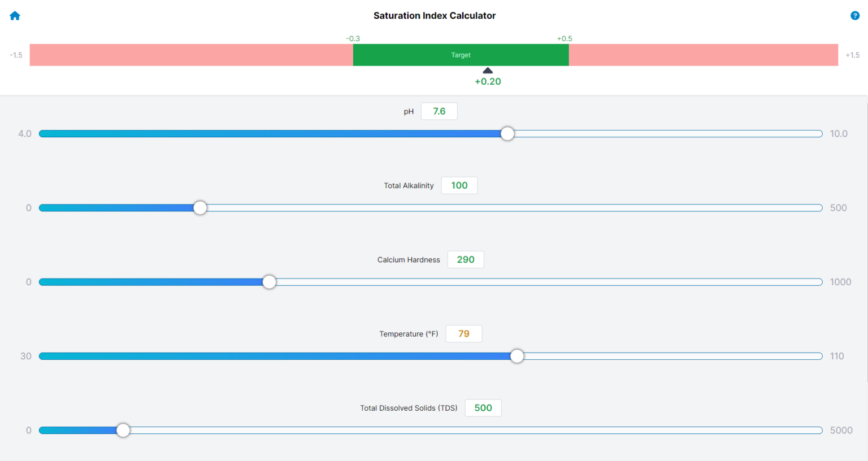Select the Temperature value field showing 79
The width and height of the screenshot is (868, 461).
(463, 333)
